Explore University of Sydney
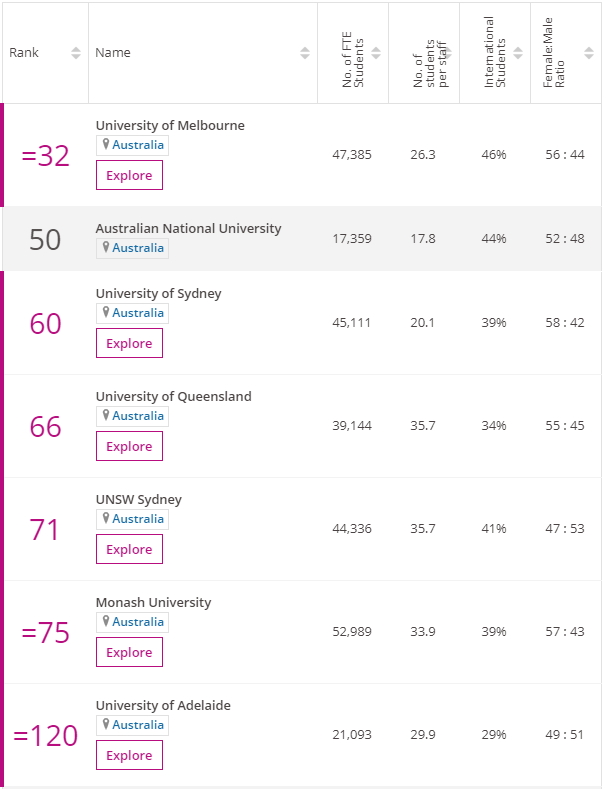This screenshot has width=607, height=789. 129,343
